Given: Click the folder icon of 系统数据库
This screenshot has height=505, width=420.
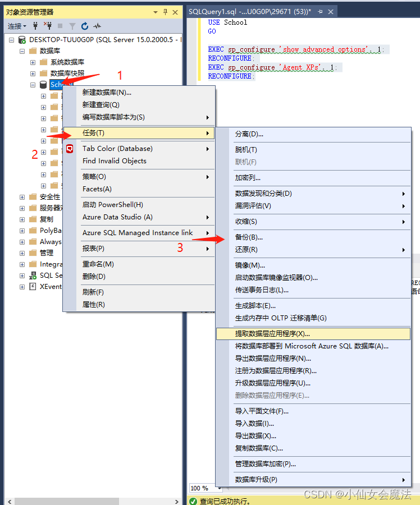Looking at the screenshot, I should (43, 62).
